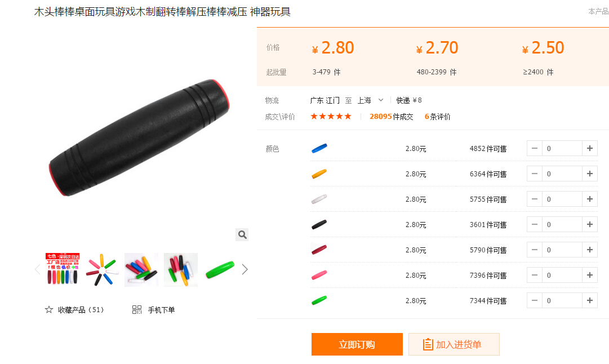Select the red promotional banner thumbnail

pyautogui.click(x=63, y=269)
